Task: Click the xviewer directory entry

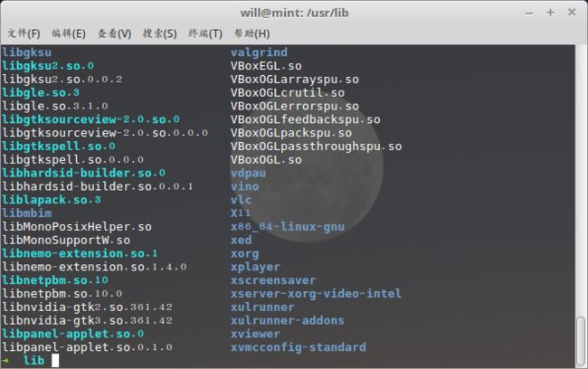Action: (x=255, y=334)
